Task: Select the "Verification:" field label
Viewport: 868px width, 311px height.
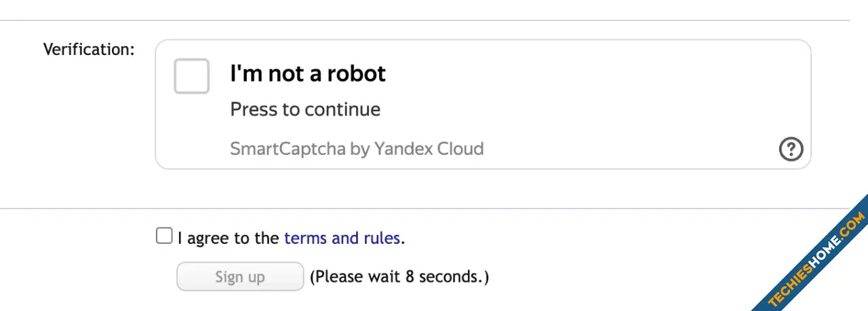Action: pyautogui.click(x=89, y=50)
